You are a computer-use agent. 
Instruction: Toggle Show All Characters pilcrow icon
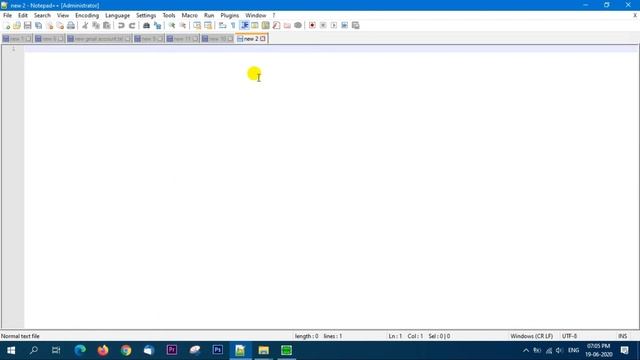point(233,25)
